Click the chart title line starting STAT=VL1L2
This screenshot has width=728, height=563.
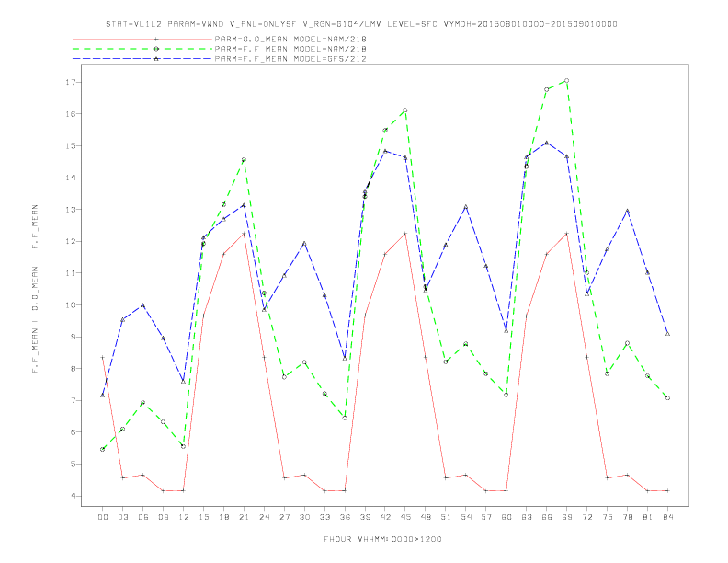[x=361, y=24]
